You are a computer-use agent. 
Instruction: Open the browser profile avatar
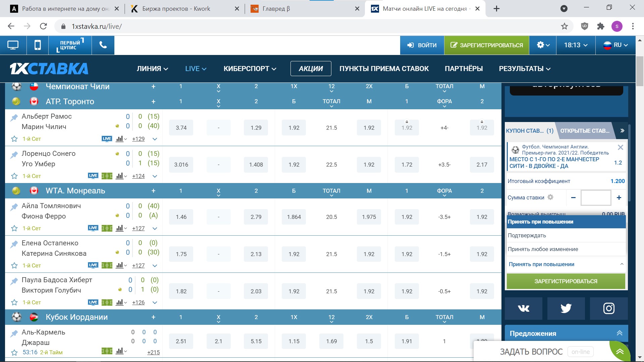617,26
